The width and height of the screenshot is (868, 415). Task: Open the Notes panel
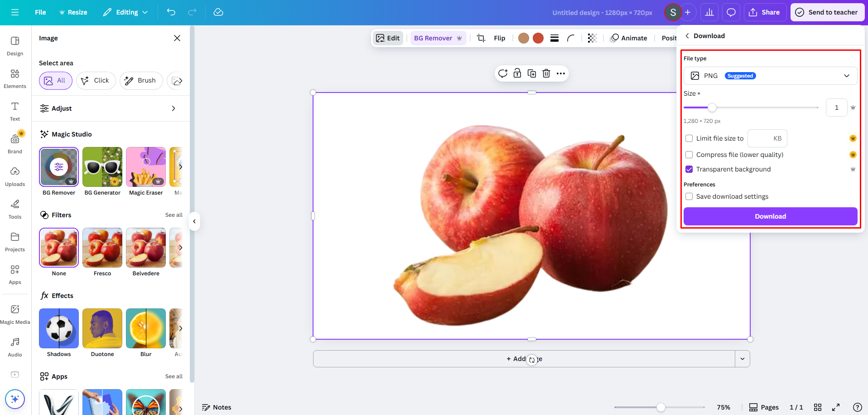pos(217,407)
